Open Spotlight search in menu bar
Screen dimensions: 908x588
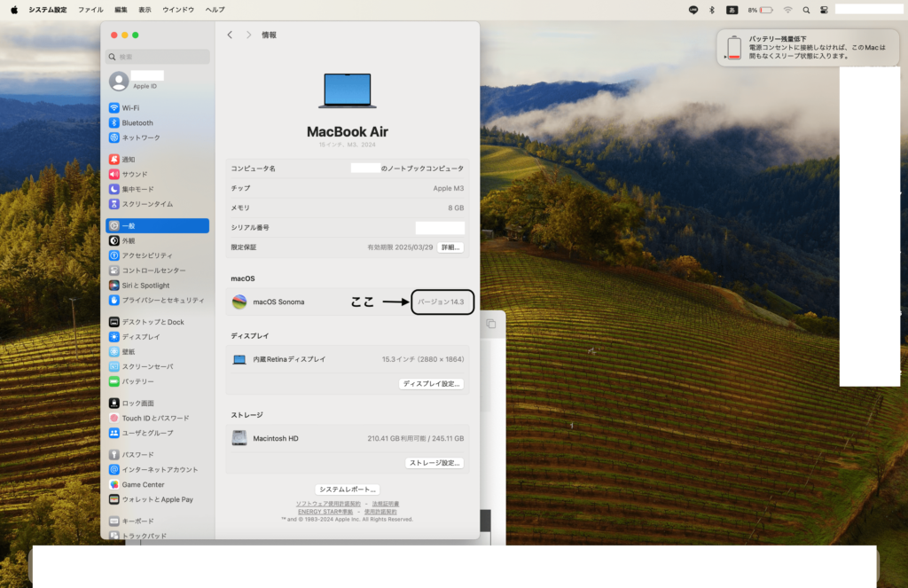coord(806,10)
